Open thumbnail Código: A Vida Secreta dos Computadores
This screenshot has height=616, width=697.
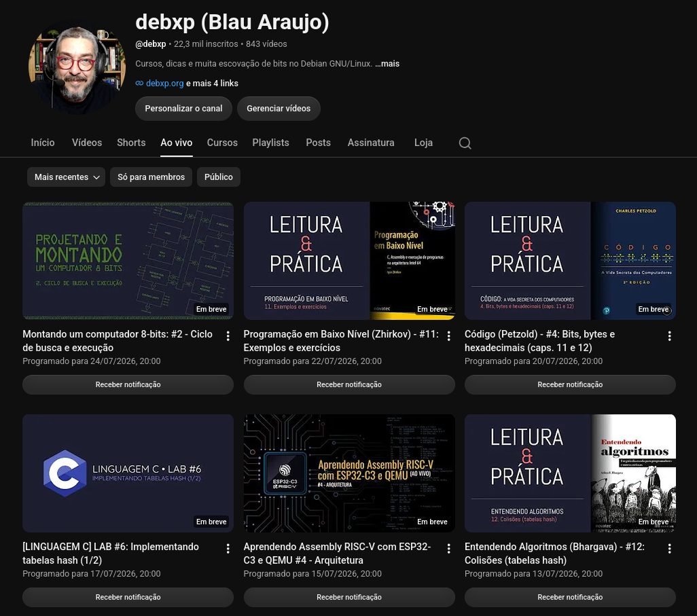pyautogui.click(x=570, y=261)
